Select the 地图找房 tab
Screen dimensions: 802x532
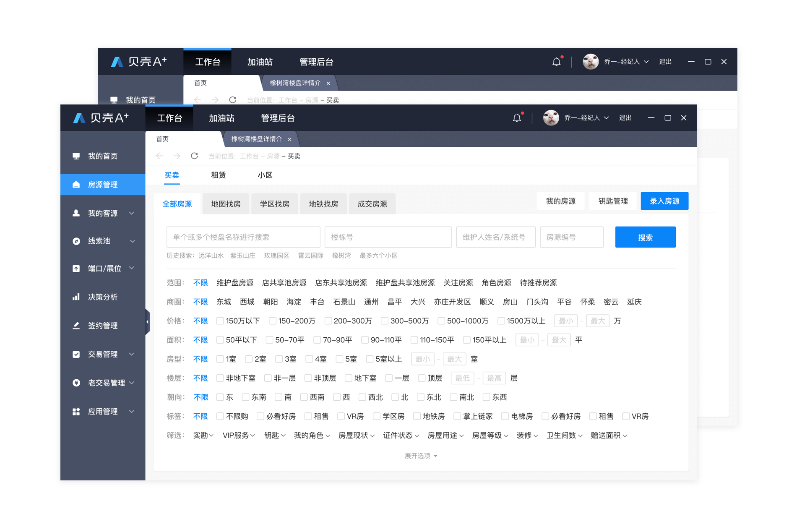(226, 204)
